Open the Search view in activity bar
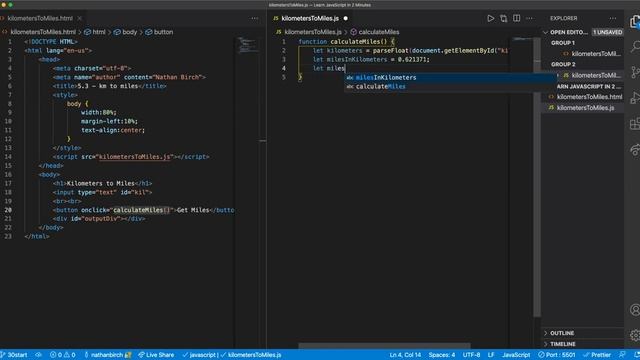The width and height of the screenshot is (640, 360). point(635,47)
